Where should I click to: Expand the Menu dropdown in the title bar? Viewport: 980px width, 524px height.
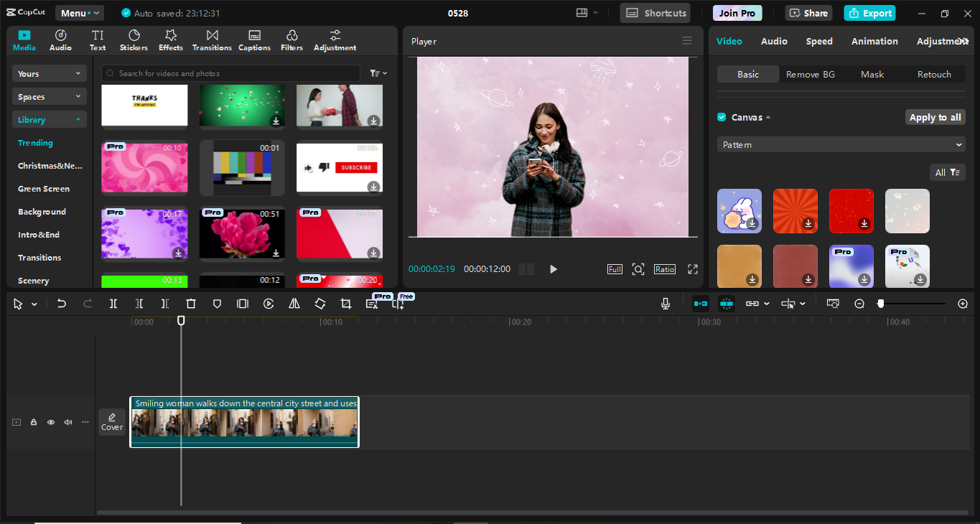[79, 12]
